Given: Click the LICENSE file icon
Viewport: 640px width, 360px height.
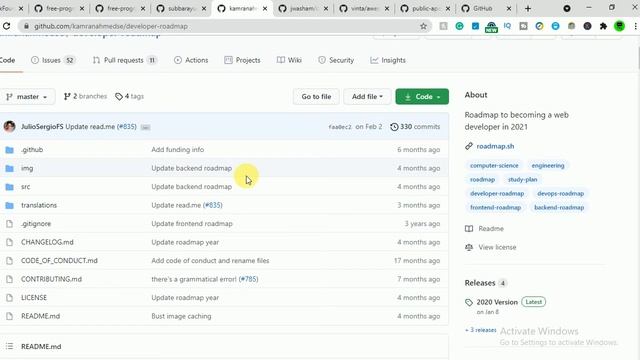Looking at the screenshot, I should pyautogui.click(x=9, y=298).
